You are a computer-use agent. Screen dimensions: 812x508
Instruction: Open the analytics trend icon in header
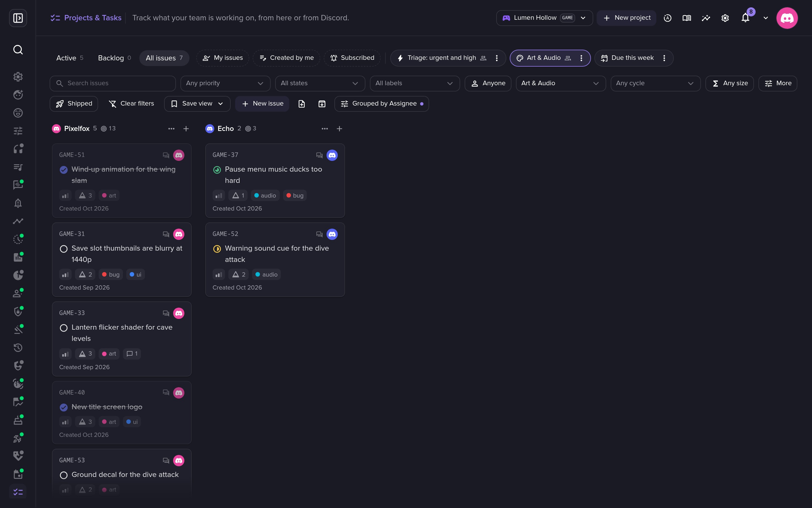pyautogui.click(x=706, y=18)
